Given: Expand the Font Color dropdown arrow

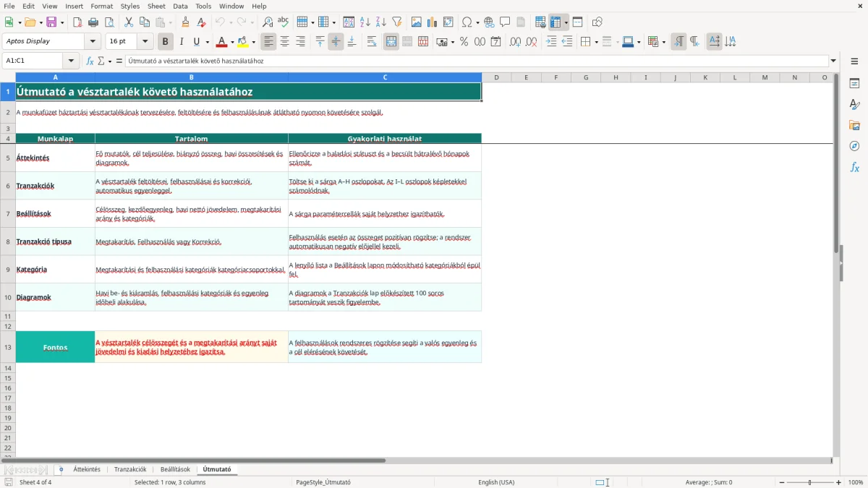Looking at the screenshot, I should [x=232, y=42].
